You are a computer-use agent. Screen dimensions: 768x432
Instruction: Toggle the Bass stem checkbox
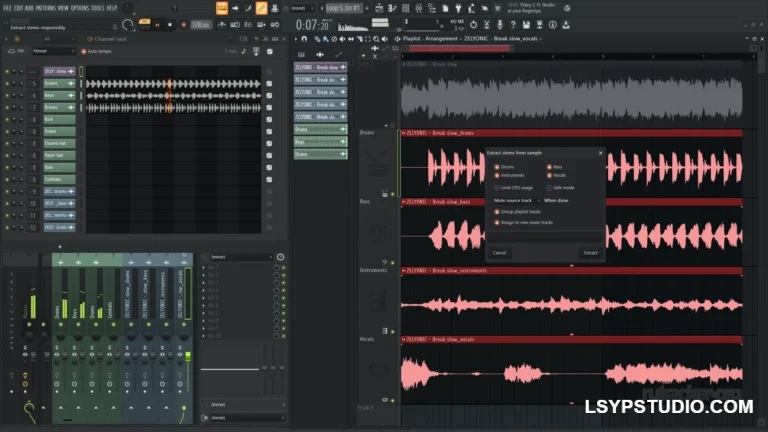click(549, 167)
